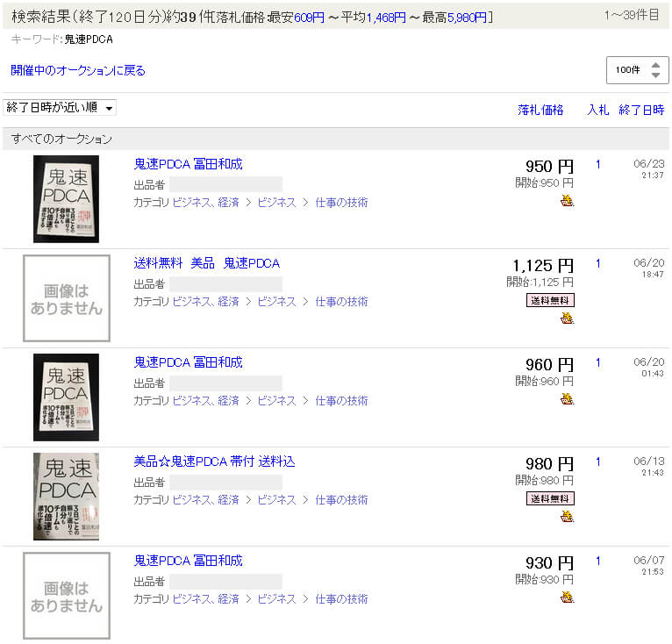This screenshot has height=644, width=672.
Task: Click the seller name field in the 980円 row
Action: [225, 482]
